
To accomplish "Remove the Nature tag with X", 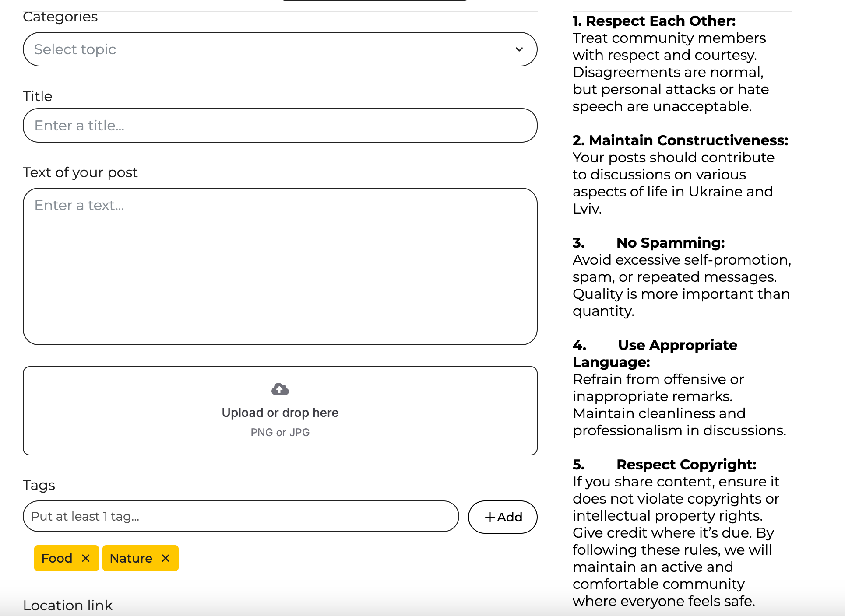I will 165,558.
